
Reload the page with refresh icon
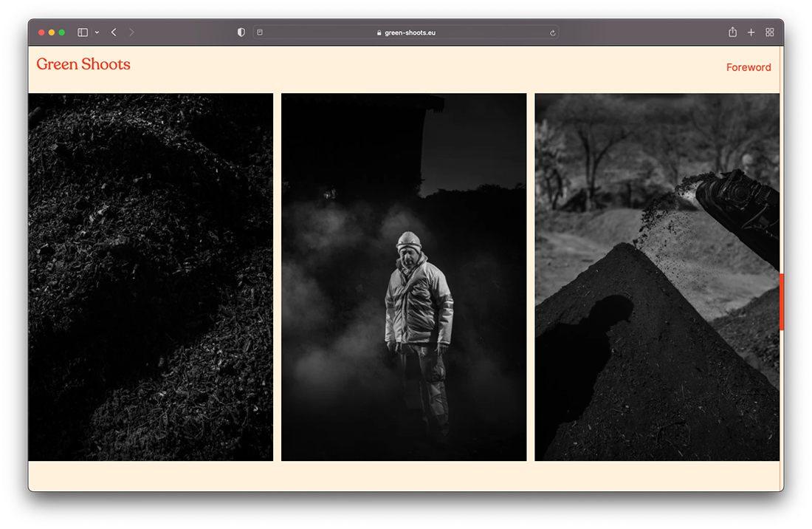click(553, 33)
